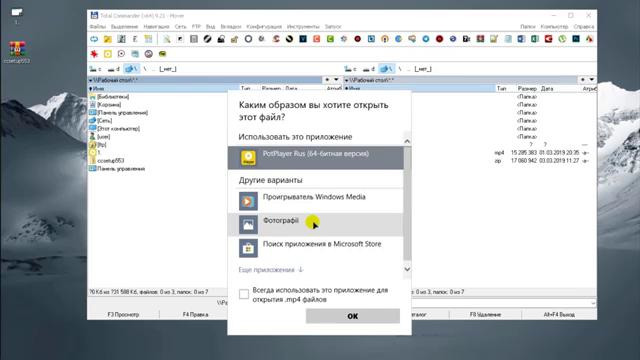Click the dark blue V toolbar icon
The image size is (640, 360).
[x=303, y=39]
